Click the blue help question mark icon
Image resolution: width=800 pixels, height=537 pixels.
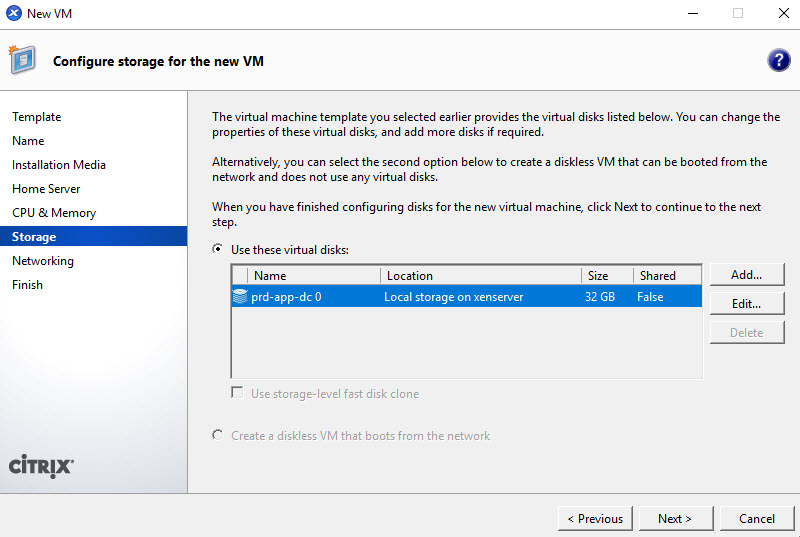click(778, 60)
